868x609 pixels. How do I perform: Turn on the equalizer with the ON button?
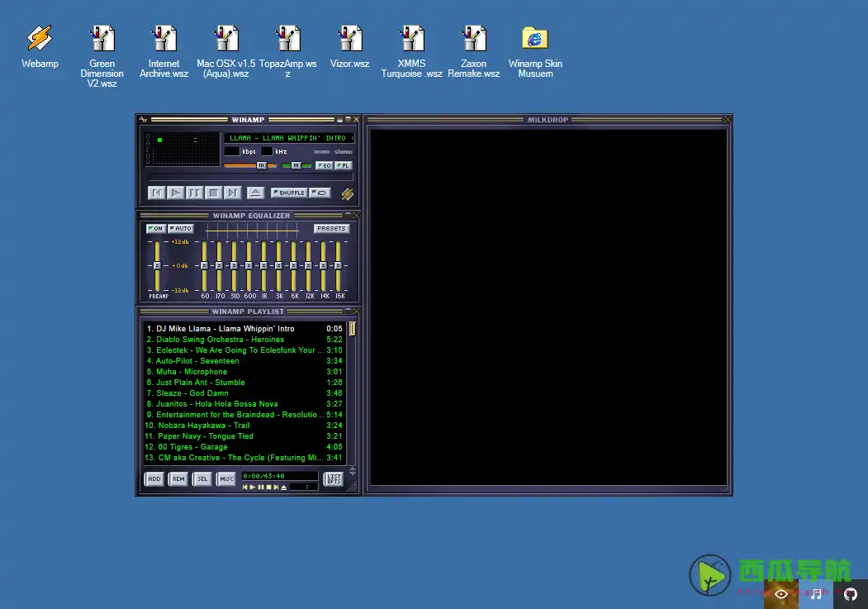(155, 228)
